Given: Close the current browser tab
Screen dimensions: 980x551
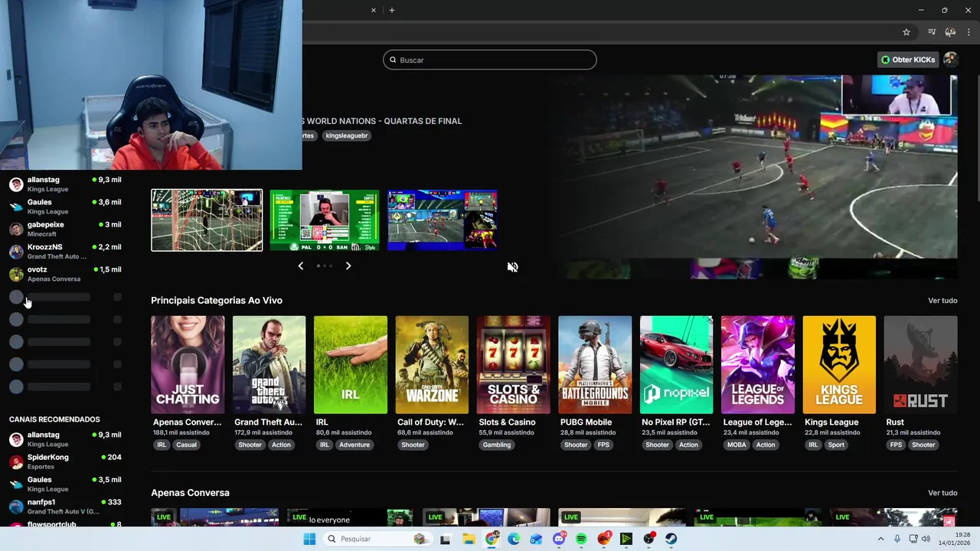Looking at the screenshot, I should [x=374, y=10].
